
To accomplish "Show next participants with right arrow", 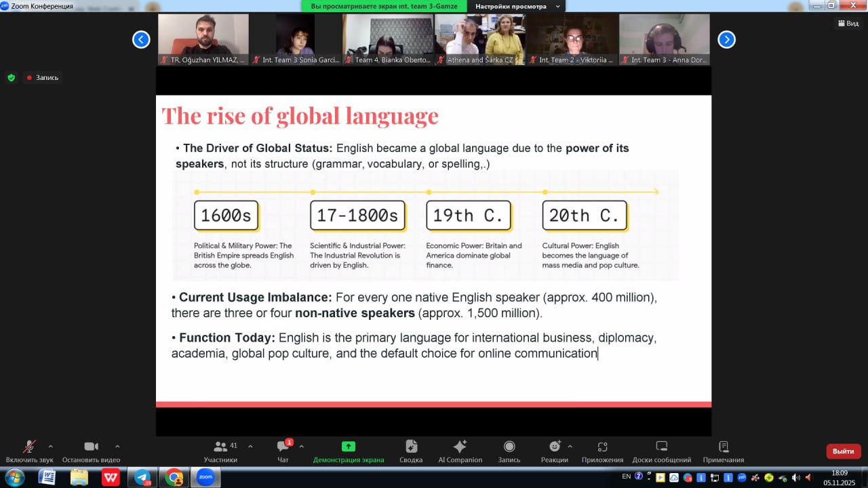I will tap(726, 39).
